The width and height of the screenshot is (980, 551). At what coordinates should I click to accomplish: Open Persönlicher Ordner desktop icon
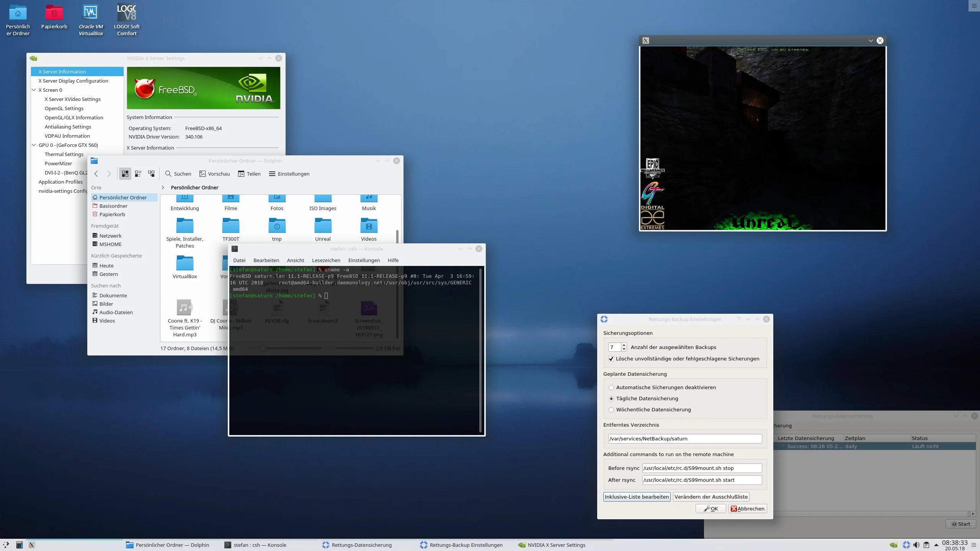pyautogui.click(x=18, y=20)
